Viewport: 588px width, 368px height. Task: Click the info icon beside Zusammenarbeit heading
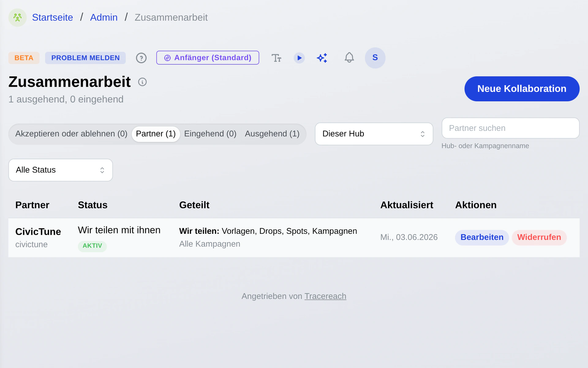[x=142, y=82]
